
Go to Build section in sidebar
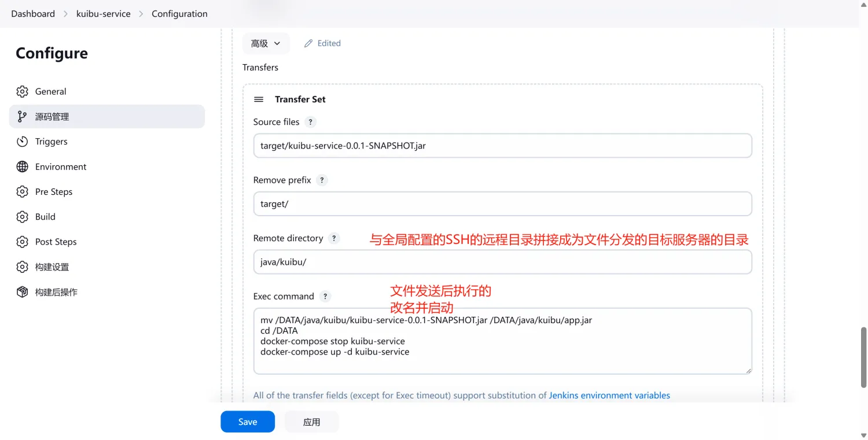[x=45, y=217]
